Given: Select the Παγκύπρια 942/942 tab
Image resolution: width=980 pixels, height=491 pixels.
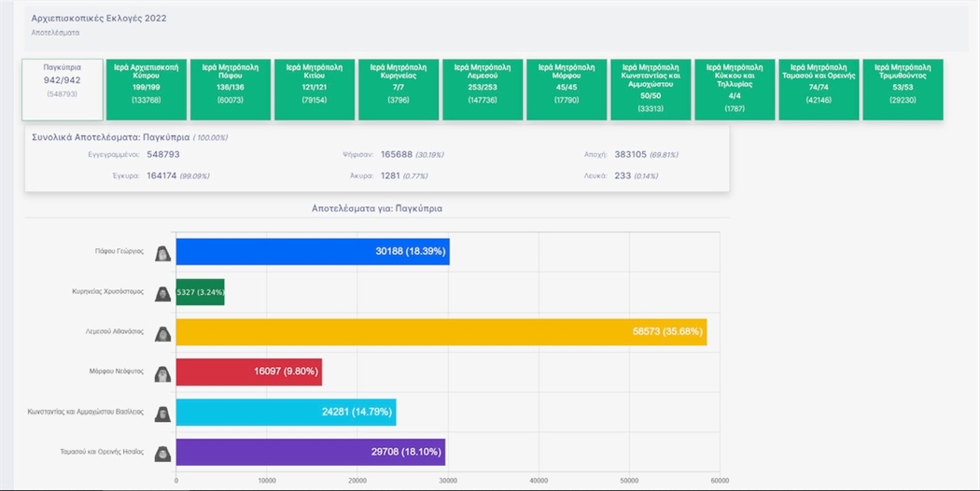Looking at the screenshot, I should (x=63, y=90).
